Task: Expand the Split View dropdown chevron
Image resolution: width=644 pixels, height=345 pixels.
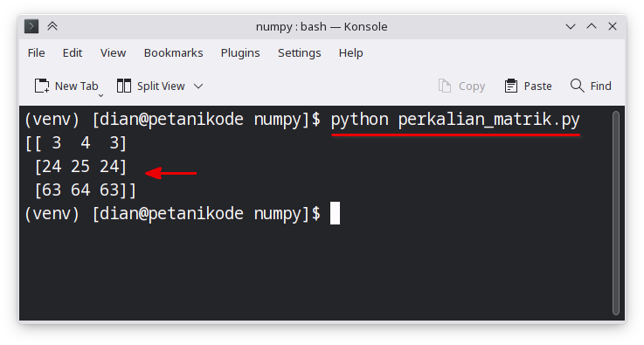Action: point(198,86)
